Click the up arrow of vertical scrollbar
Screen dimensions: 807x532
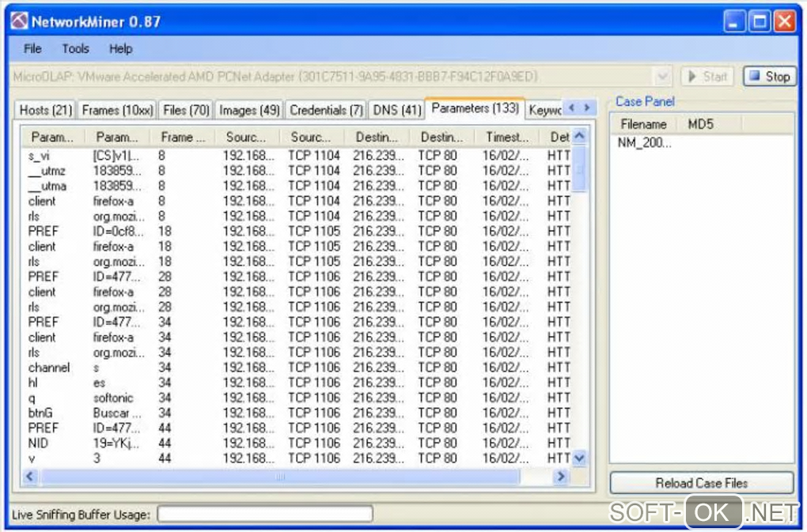(579, 136)
